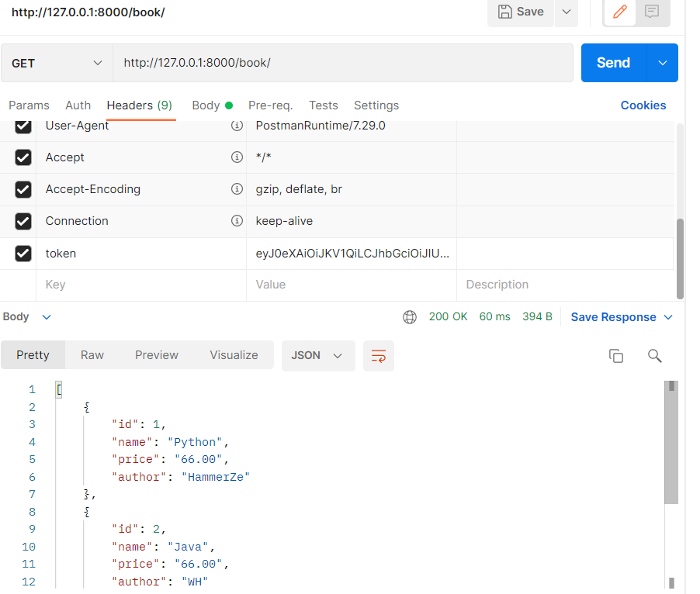The width and height of the screenshot is (700, 594).
Task: Copy response with the copy icon
Action: click(616, 356)
